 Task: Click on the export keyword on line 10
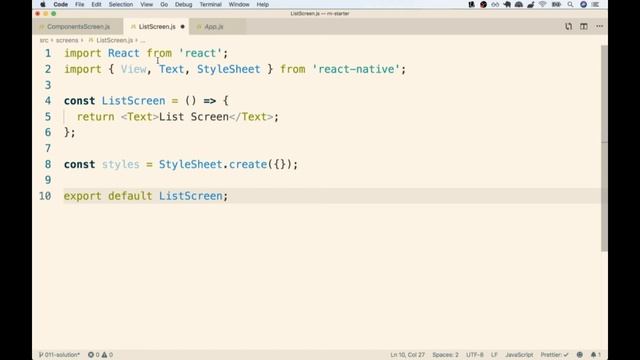pos(82,196)
